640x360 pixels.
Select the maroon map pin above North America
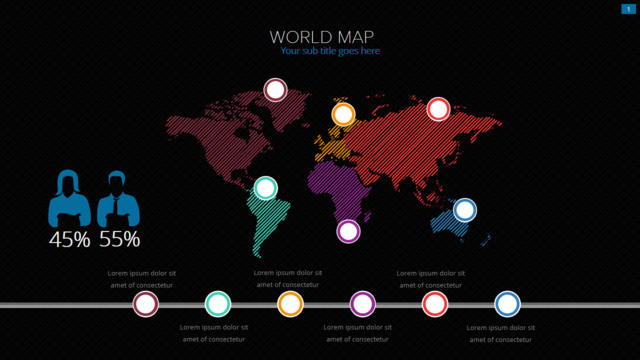(x=276, y=90)
